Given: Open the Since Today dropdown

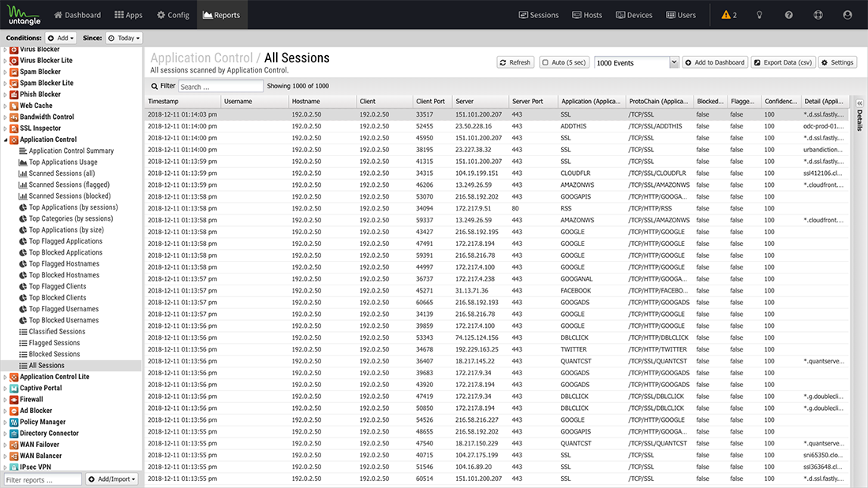Looking at the screenshot, I should click(x=124, y=38).
